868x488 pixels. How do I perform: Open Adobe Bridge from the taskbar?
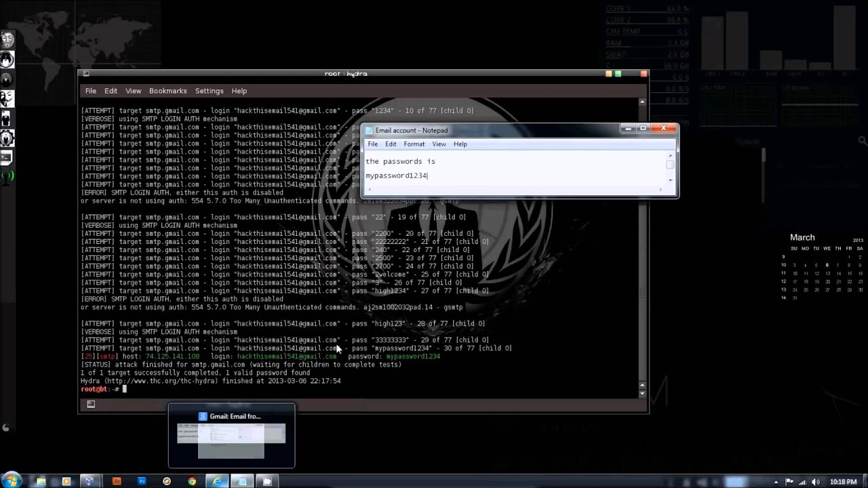(117, 481)
